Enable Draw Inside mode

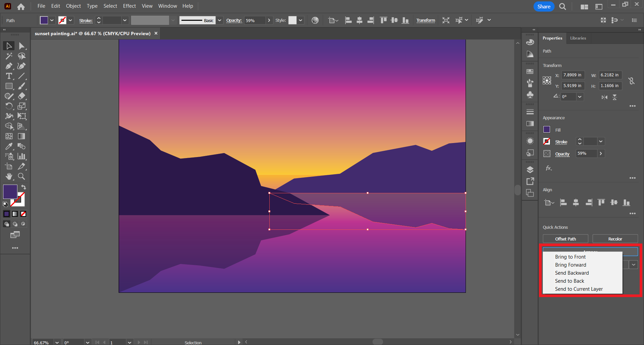point(23,224)
